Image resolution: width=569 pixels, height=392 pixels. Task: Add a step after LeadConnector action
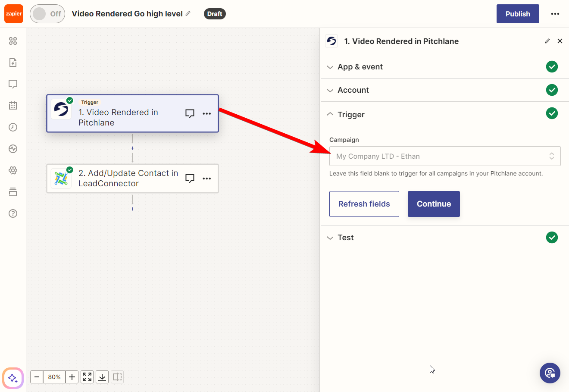click(x=132, y=209)
